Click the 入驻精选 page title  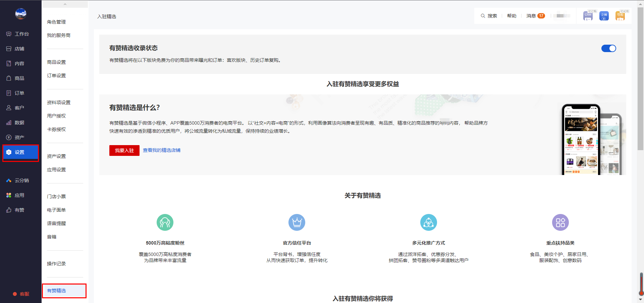(x=107, y=16)
